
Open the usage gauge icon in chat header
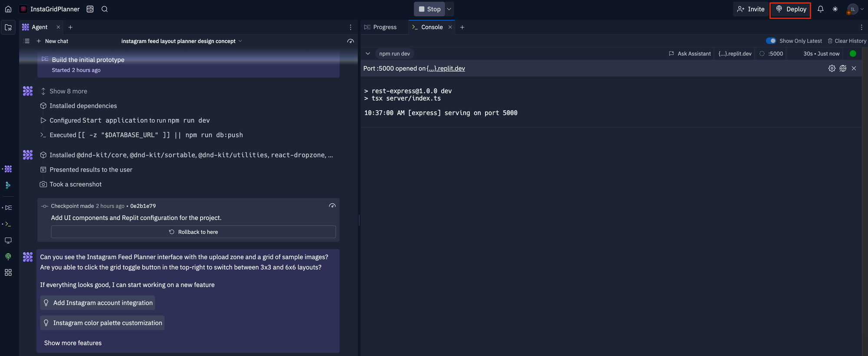coord(351,41)
